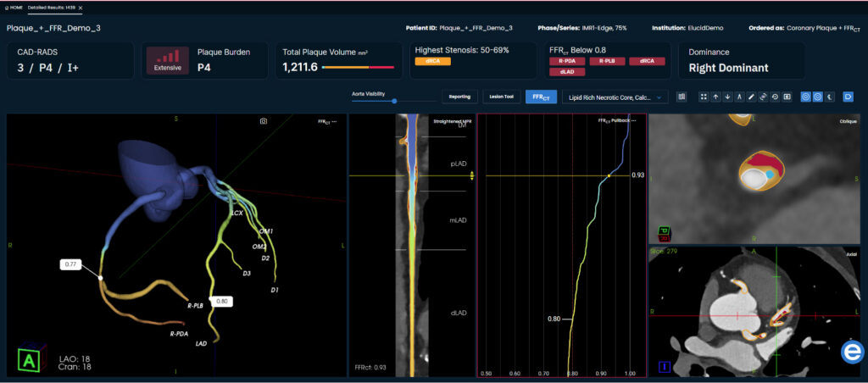
Task: Open the Lipid Rich Necrotic Core dropdown
Action: click(x=615, y=97)
